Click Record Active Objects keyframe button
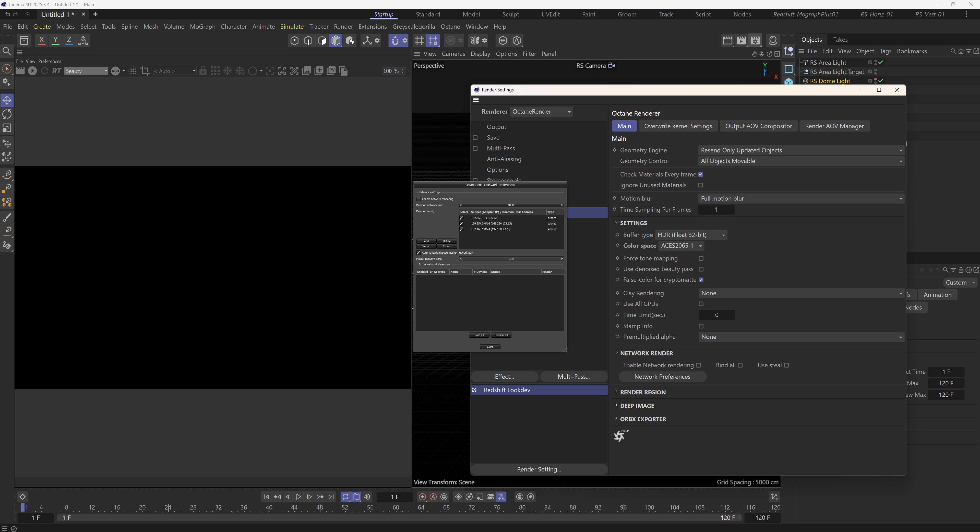 click(x=422, y=497)
